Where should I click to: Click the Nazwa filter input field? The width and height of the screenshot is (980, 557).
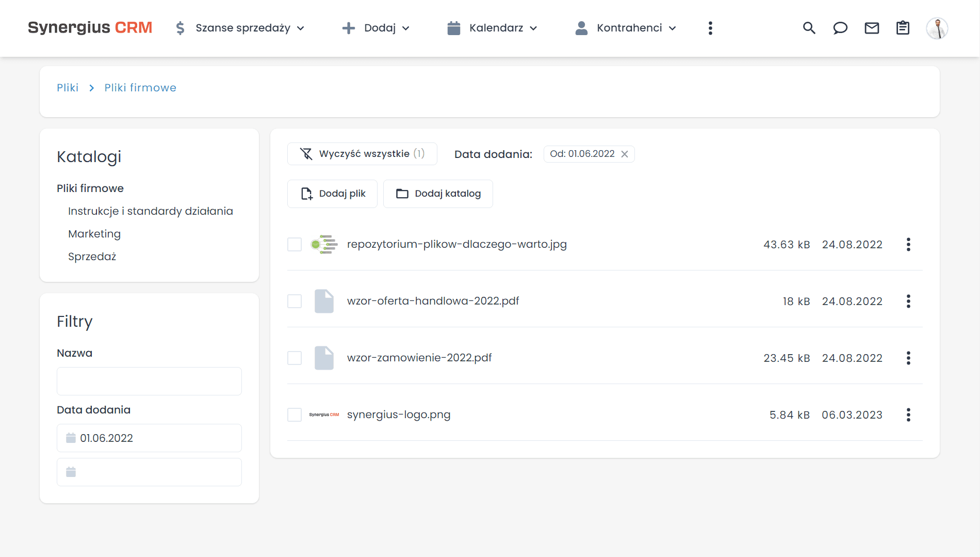point(149,381)
